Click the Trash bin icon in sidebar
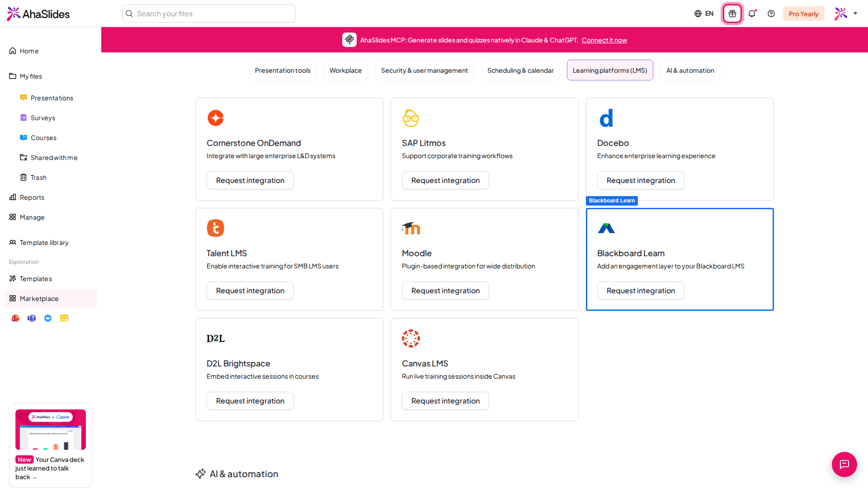Image resolution: width=868 pixels, height=488 pixels. (x=24, y=177)
